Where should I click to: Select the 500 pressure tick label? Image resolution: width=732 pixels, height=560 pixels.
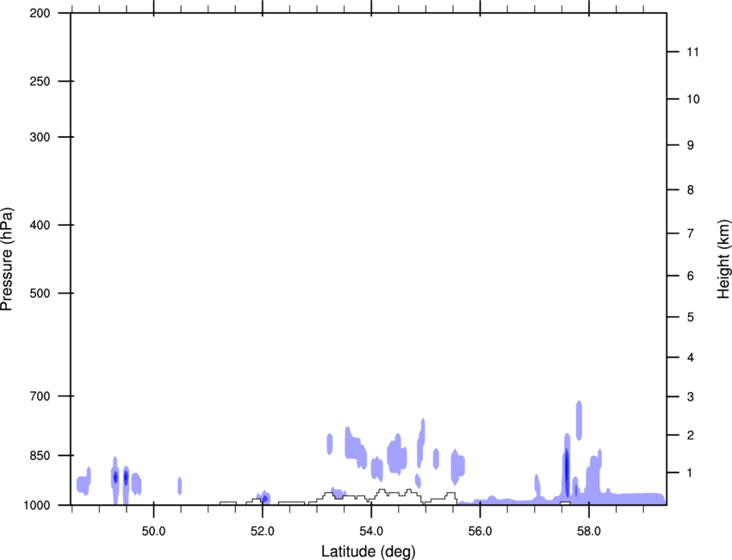click(40, 293)
